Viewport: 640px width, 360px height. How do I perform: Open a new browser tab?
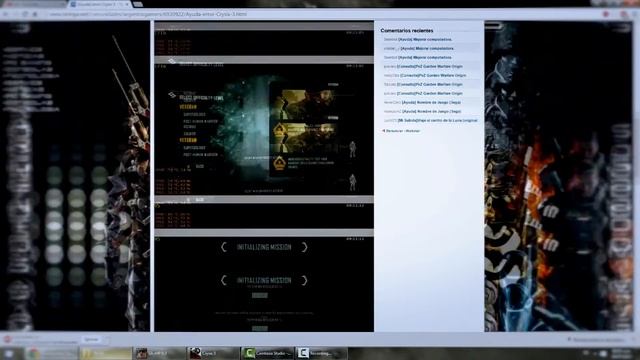point(138,4)
